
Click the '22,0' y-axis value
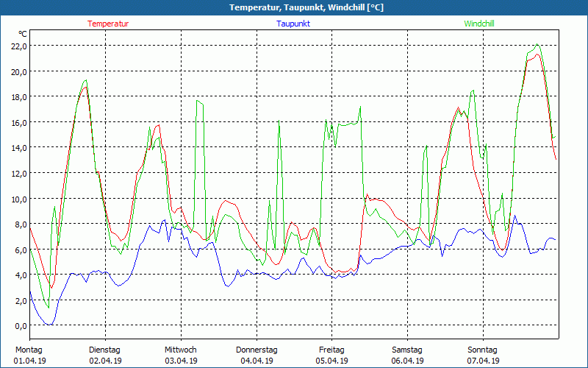coord(19,46)
